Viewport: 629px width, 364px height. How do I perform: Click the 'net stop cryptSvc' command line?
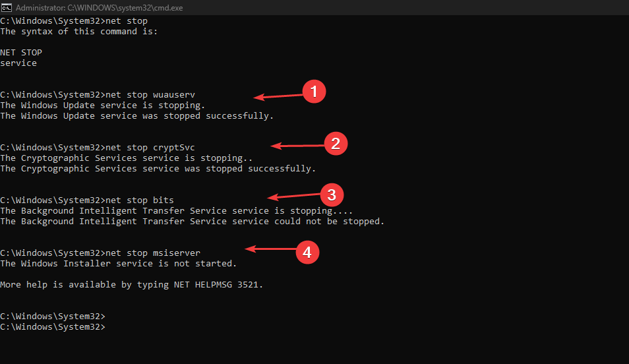(x=98, y=148)
